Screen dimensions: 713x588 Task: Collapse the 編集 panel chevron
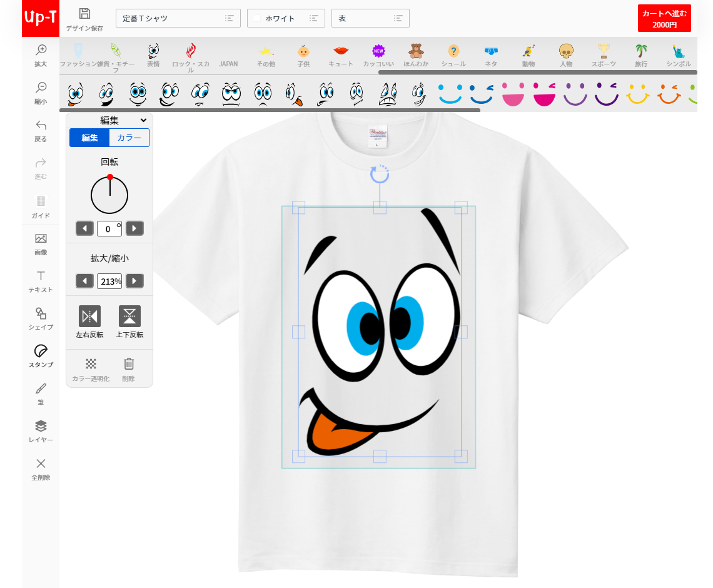click(143, 120)
